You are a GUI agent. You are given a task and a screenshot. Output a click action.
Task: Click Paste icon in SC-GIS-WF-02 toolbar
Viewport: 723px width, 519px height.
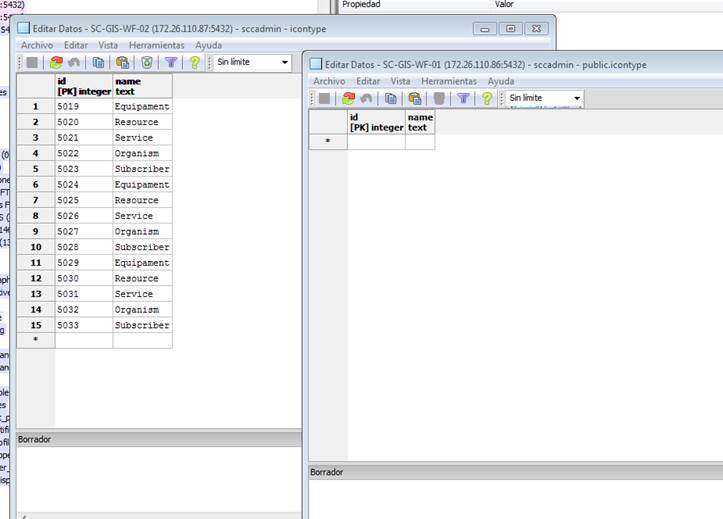tap(121, 62)
